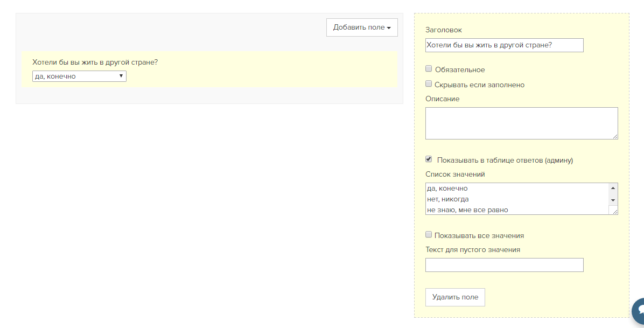Viewport: 644px width, 328px height.
Task: Open the 'да, конечно' dropdown list
Action: click(79, 76)
